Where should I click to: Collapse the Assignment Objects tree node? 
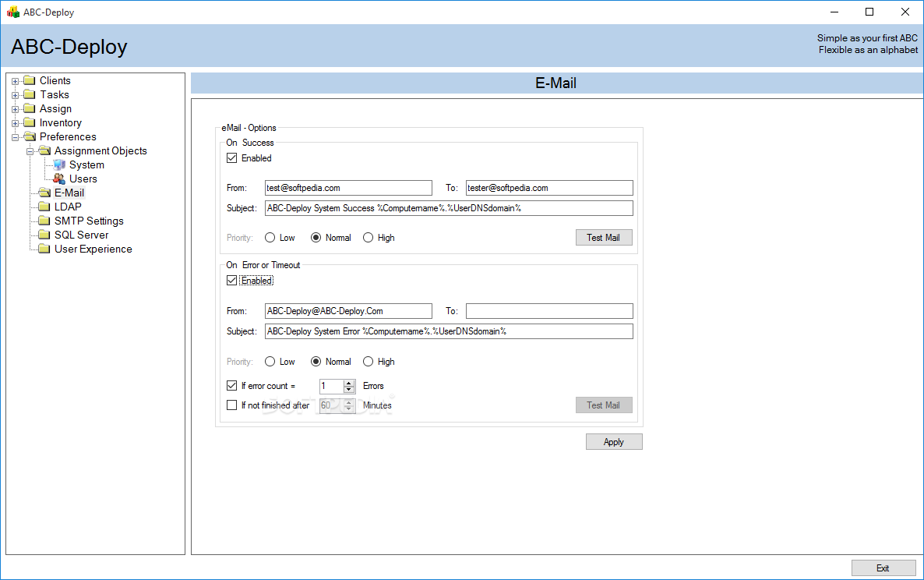click(x=30, y=151)
